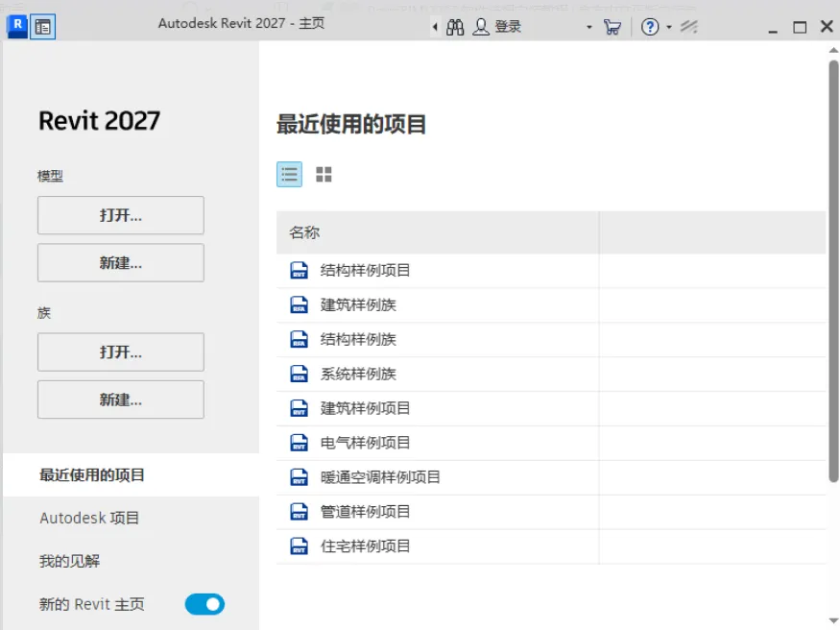
Task: Open the question mark help icon
Action: pos(650,27)
